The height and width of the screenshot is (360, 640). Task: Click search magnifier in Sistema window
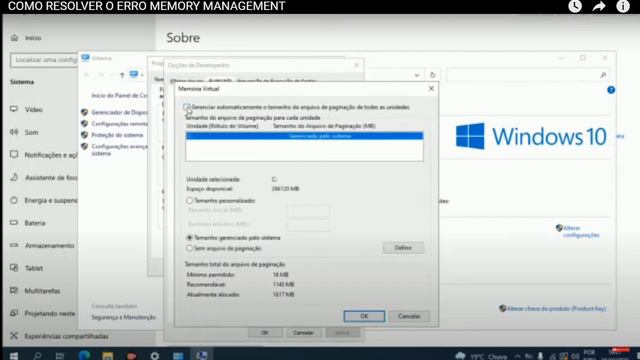[603, 75]
